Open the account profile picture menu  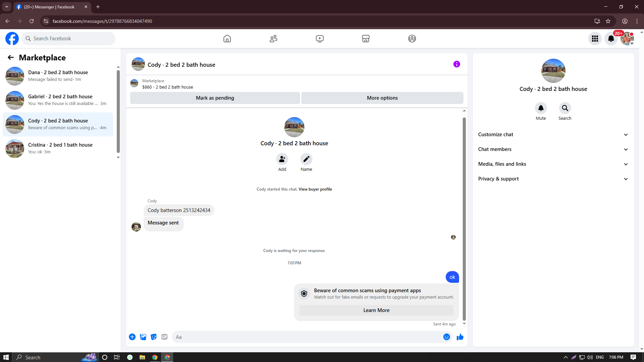click(x=627, y=39)
